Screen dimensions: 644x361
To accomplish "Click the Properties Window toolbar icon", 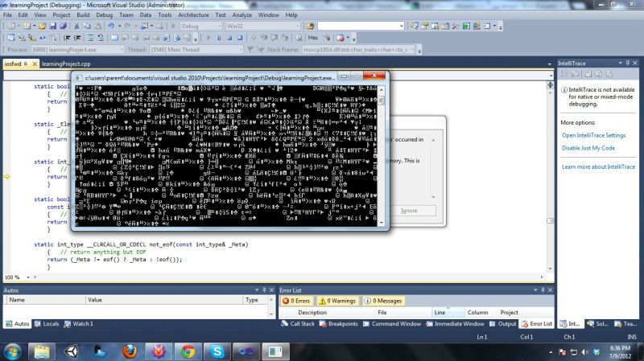I will coord(425,26).
